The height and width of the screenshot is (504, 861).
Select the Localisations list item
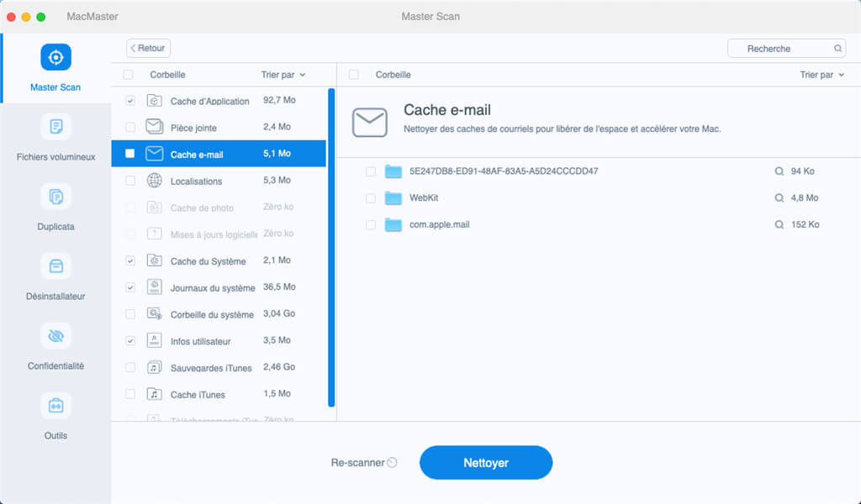(x=196, y=181)
